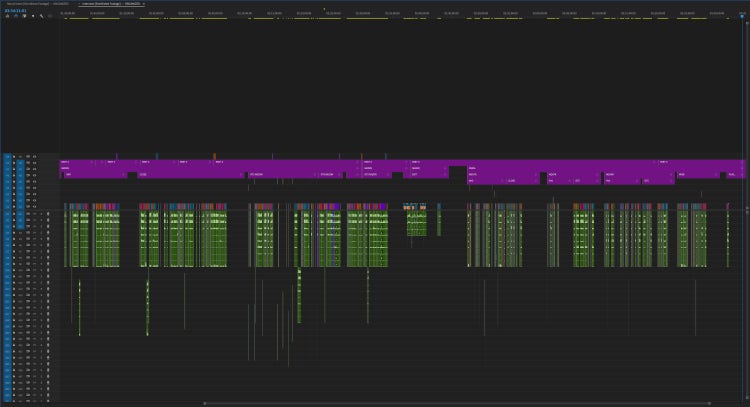Toggle track targeting for V8

coord(20,163)
